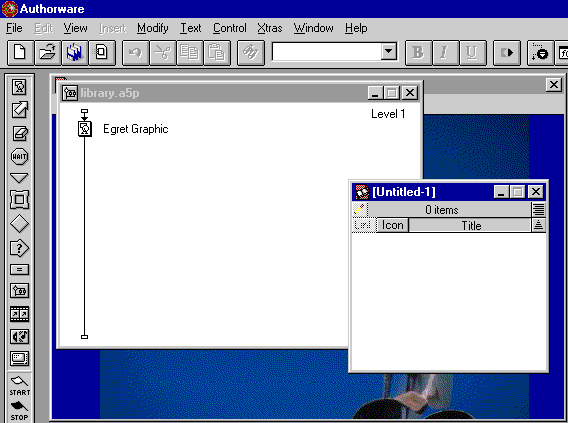The height and width of the screenshot is (423, 568).
Task: Toggle the expand/collapse lines button in the library
Action: click(538, 209)
